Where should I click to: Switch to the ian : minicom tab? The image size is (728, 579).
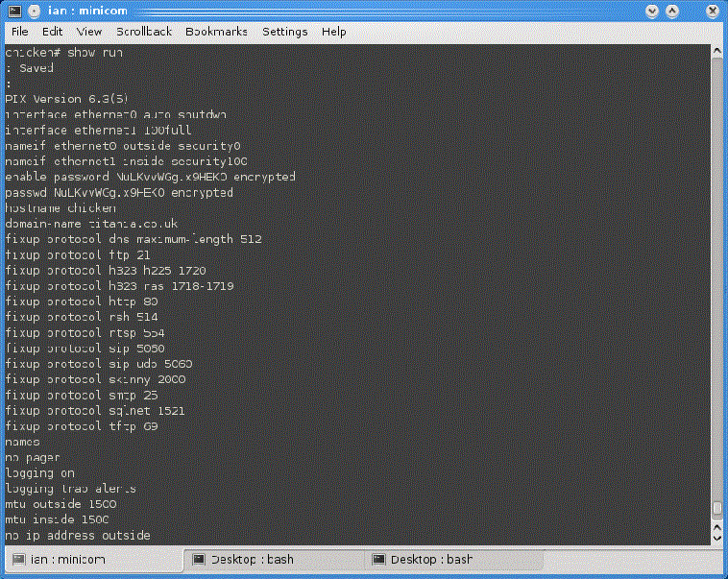click(94, 560)
